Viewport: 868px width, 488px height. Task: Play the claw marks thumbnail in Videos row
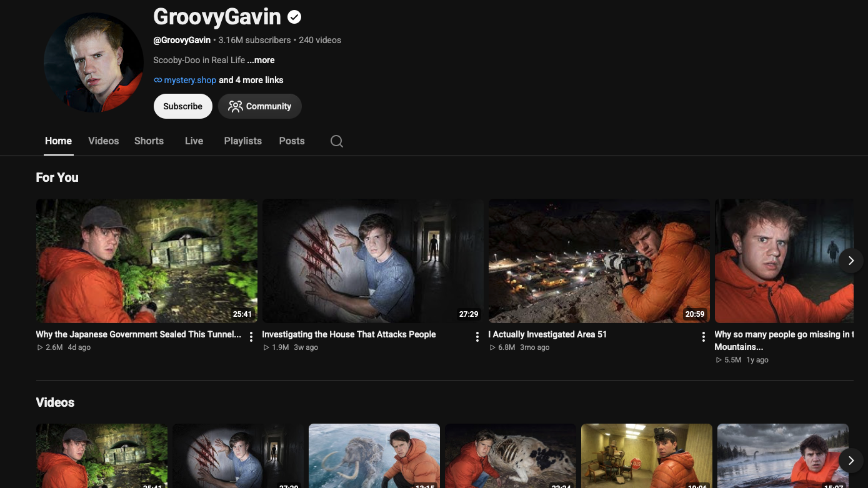pos(238,456)
